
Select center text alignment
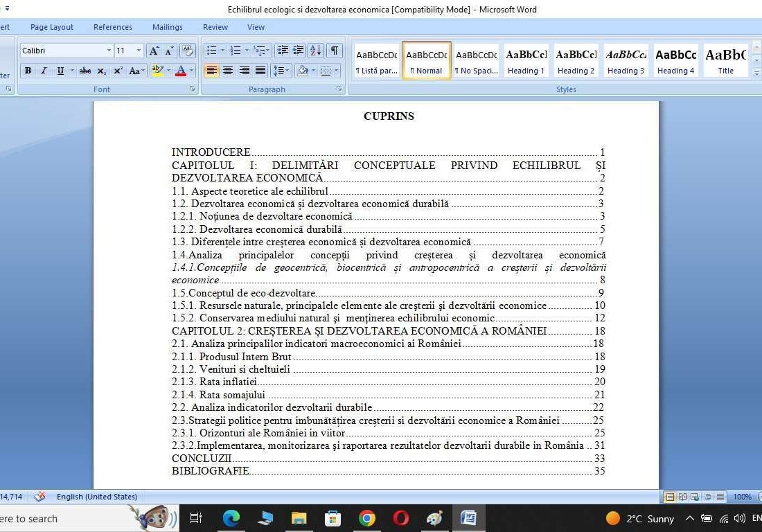[x=228, y=70]
